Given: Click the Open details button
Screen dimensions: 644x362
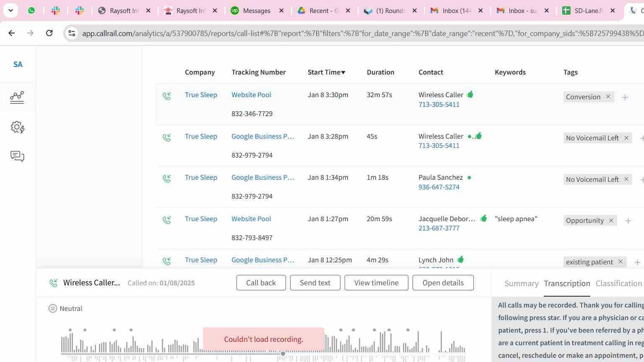Looking at the screenshot, I should pyautogui.click(x=443, y=283).
